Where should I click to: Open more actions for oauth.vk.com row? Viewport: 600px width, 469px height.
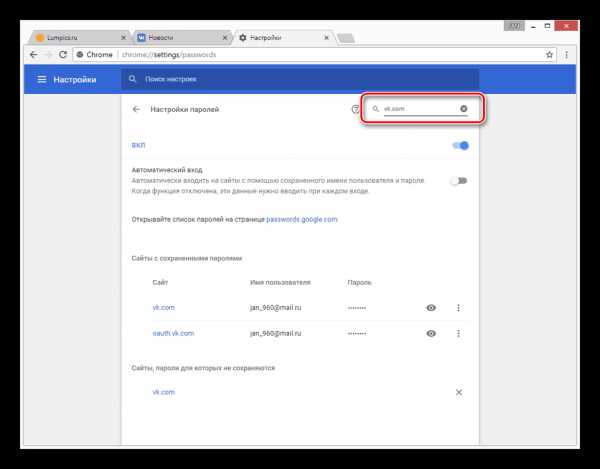pyautogui.click(x=458, y=333)
